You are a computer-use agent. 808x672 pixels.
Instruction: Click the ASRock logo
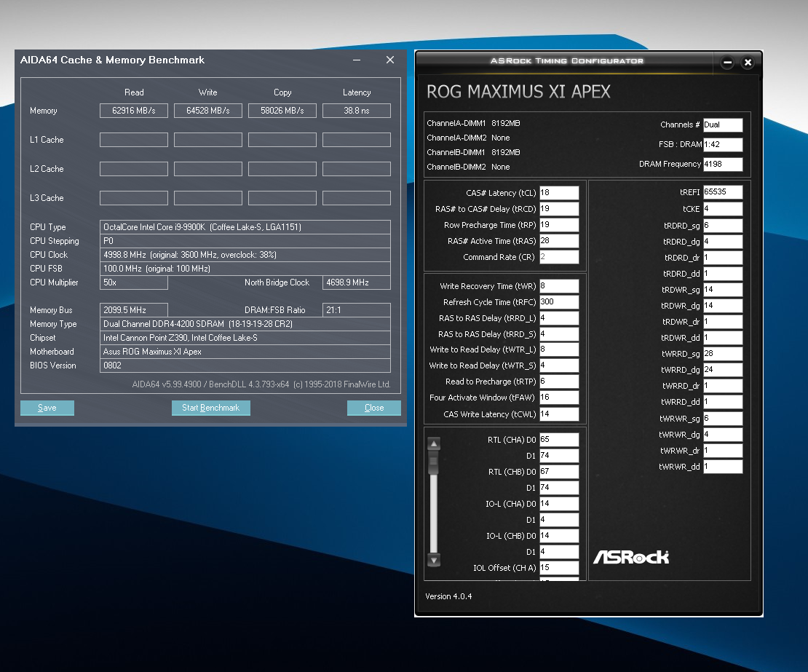[x=631, y=556]
